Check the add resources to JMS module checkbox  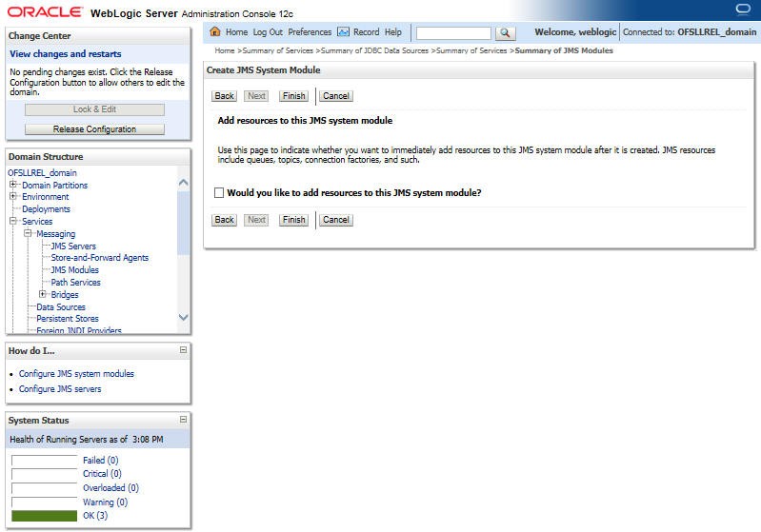pos(219,193)
